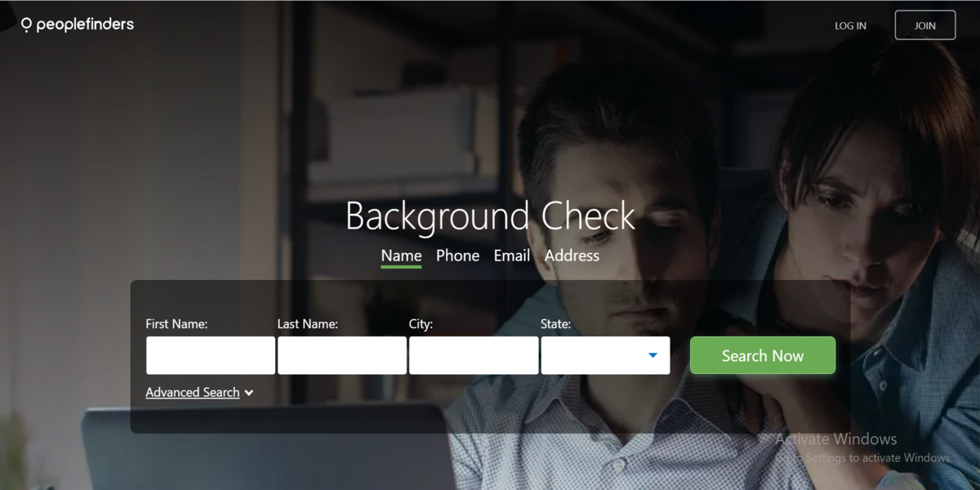The width and height of the screenshot is (980, 490).
Task: Click into the Last Name field
Action: [341, 355]
